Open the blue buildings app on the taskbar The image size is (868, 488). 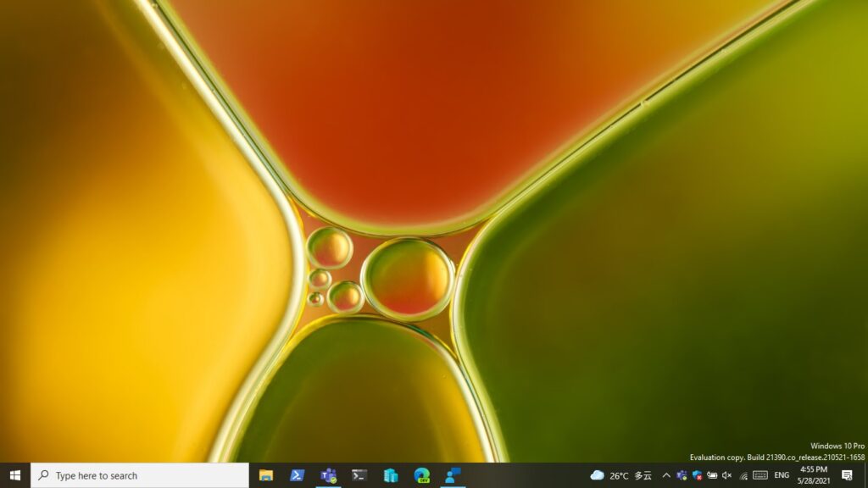click(391, 475)
